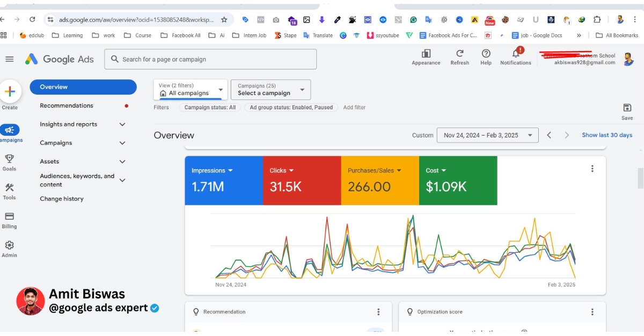
Task: Open scorecard three-dot options menu
Action: pyautogui.click(x=592, y=168)
